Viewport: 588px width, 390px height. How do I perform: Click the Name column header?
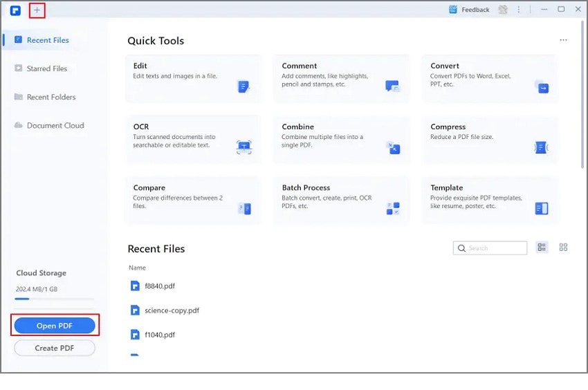[137, 268]
